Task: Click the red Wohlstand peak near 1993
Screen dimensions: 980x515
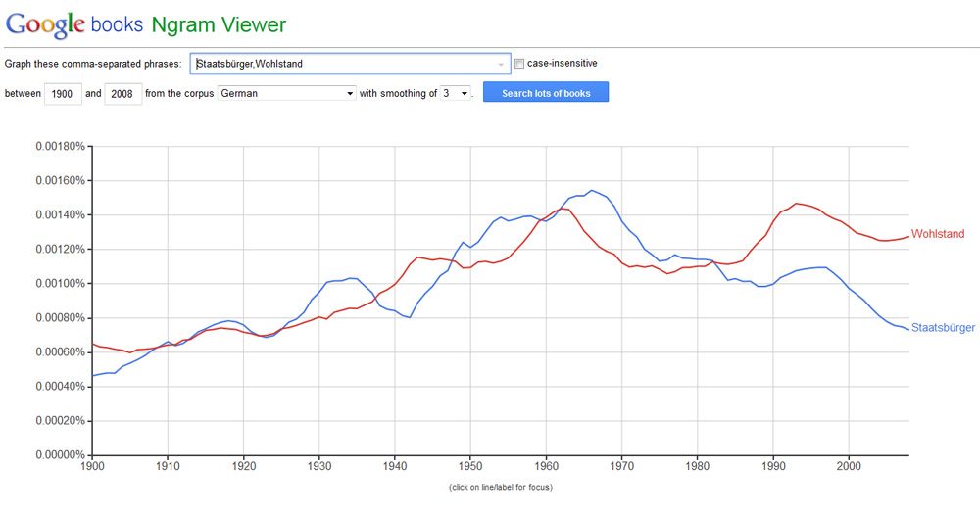Action: (x=796, y=204)
